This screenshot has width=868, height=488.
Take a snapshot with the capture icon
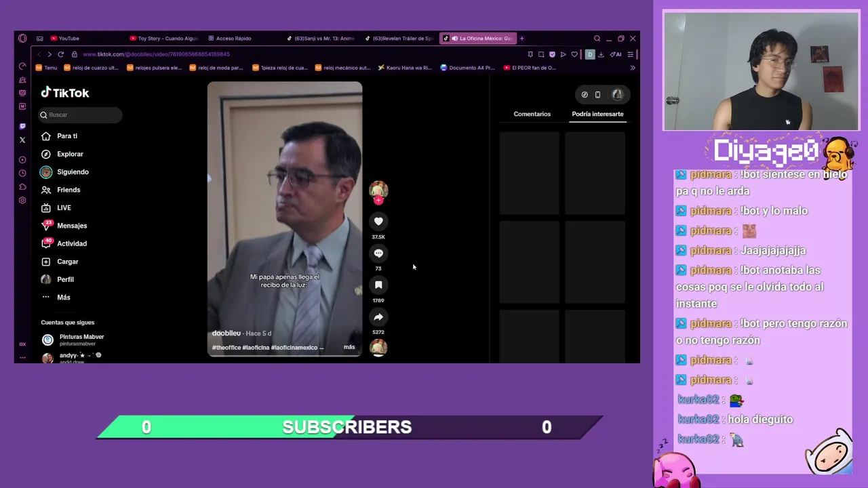540,54
